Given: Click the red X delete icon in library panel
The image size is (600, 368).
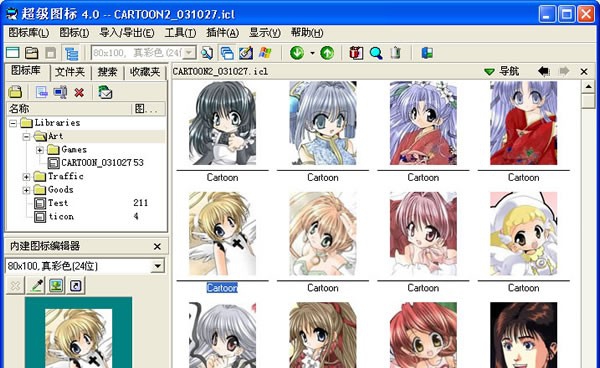Looking at the screenshot, I should 79,93.
